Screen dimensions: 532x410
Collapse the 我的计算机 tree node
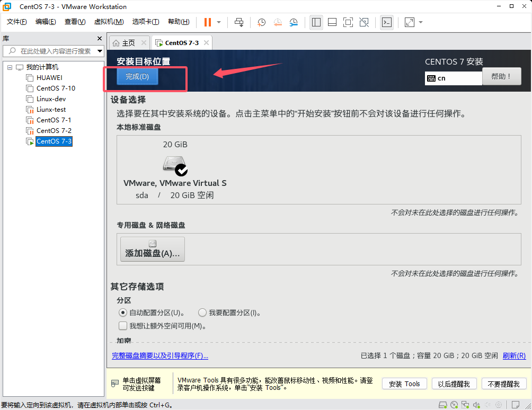pos(10,67)
